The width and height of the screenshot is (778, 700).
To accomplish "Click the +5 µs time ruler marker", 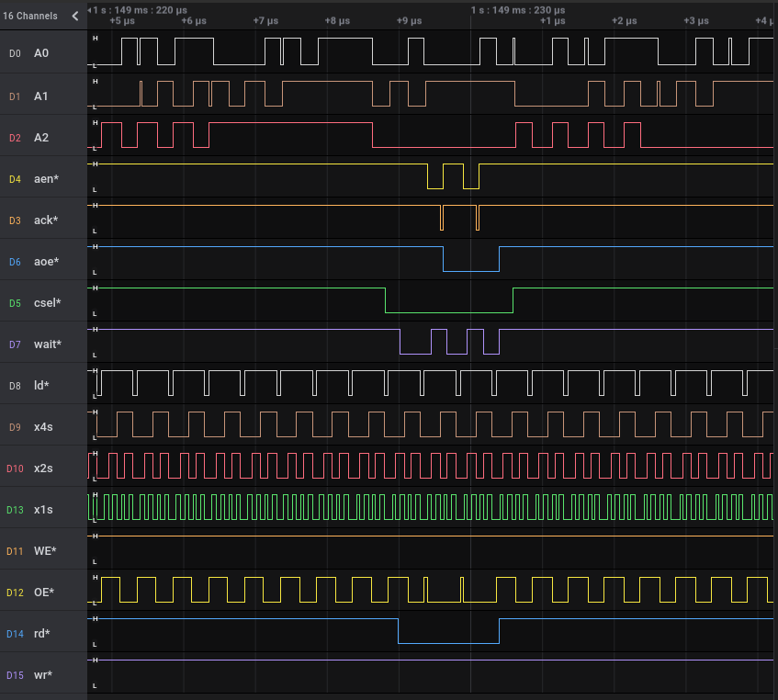I will click(x=122, y=21).
